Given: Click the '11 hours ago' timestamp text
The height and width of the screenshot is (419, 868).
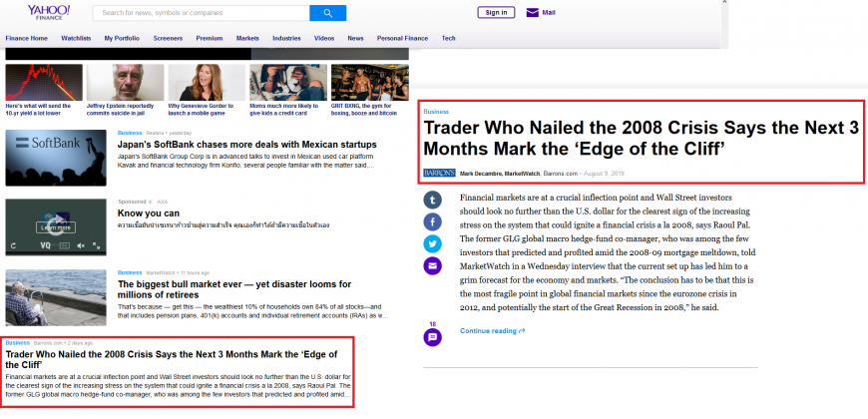Looking at the screenshot, I should 194,273.
